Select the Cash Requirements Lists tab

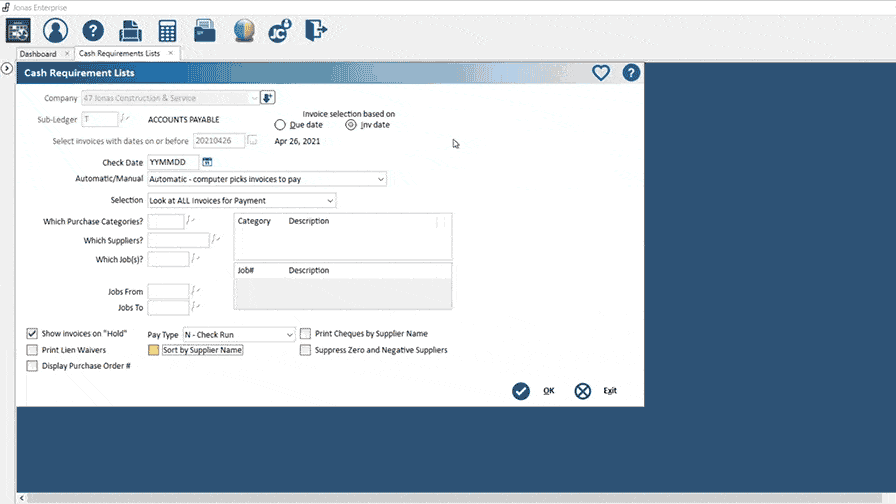tap(119, 53)
